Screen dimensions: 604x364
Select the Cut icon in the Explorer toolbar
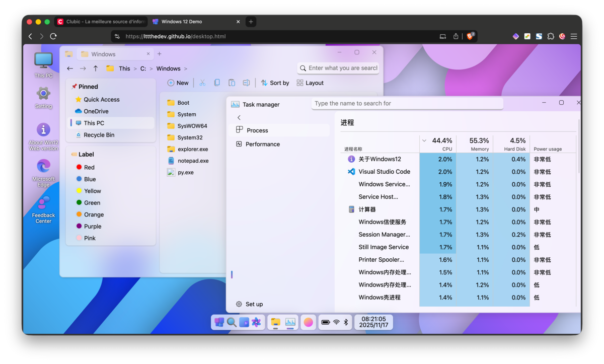tap(203, 83)
